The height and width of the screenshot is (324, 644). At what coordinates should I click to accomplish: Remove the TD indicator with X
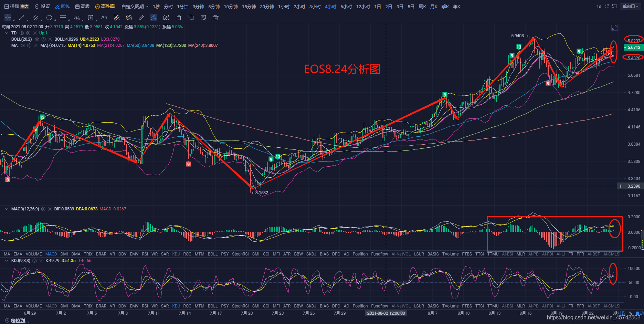pyautogui.click(x=35, y=33)
